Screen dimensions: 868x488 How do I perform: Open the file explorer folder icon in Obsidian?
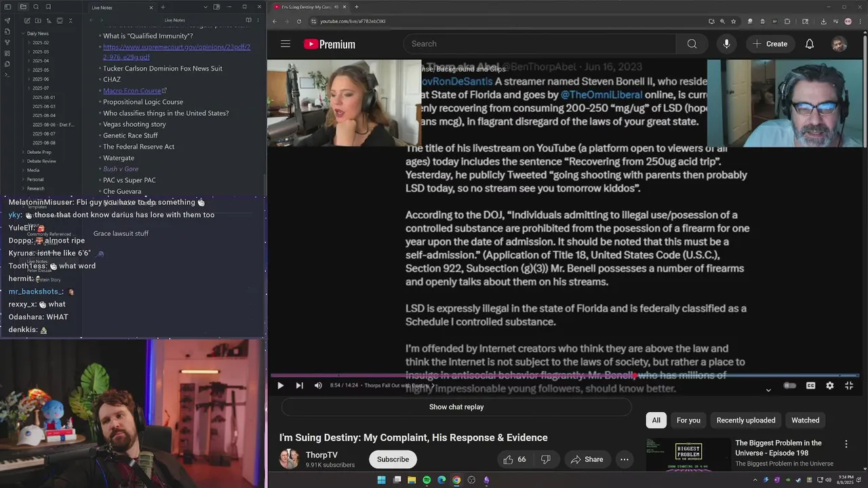tap(23, 7)
